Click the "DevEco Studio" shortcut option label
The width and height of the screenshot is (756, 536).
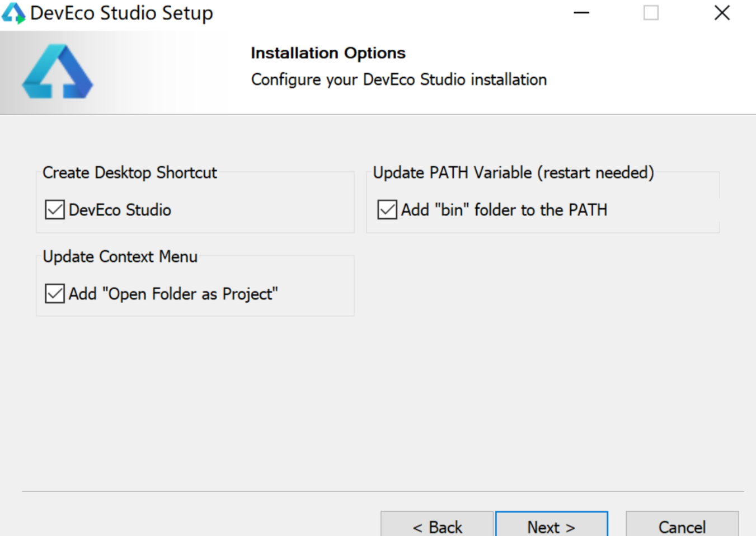(120, 210)
